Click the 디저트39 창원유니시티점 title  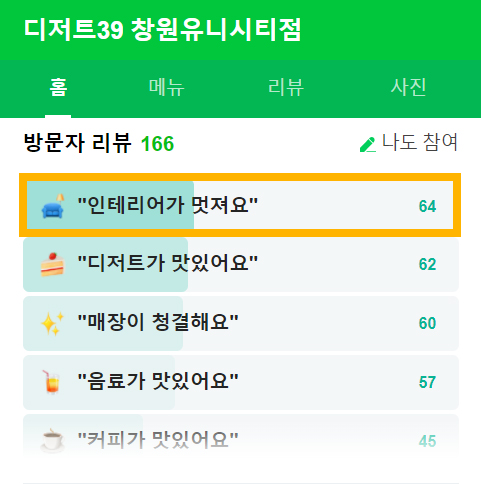pyautogui.click(x=163, y=30)
